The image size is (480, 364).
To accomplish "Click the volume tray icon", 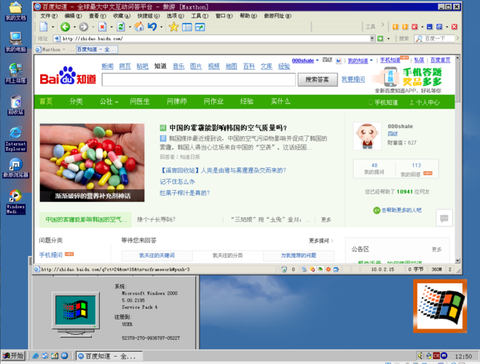I will pos(420,356).
